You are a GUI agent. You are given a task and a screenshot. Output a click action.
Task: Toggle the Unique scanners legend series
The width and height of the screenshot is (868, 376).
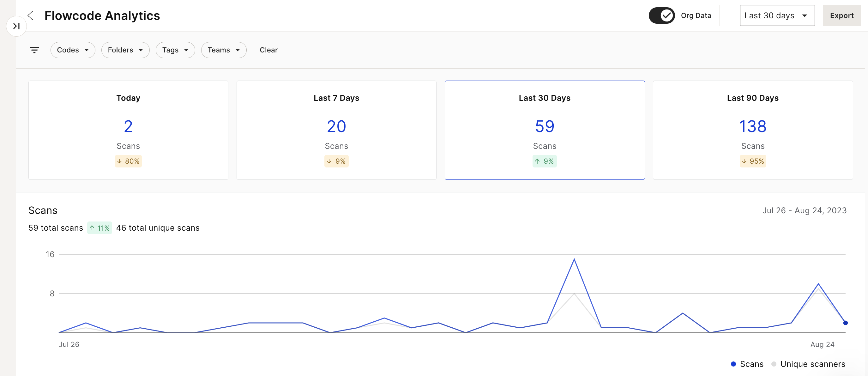pyautogui.click(x=808, y=364)
